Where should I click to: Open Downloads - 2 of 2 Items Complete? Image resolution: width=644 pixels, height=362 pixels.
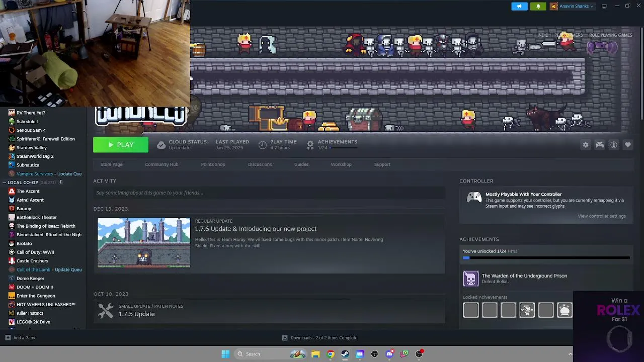[x=319, y=338]
